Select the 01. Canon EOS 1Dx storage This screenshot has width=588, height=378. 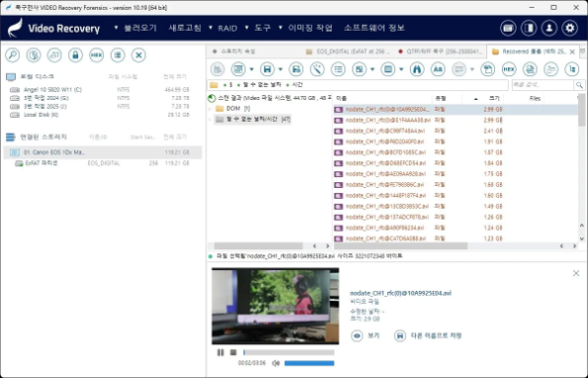[103, 152]
